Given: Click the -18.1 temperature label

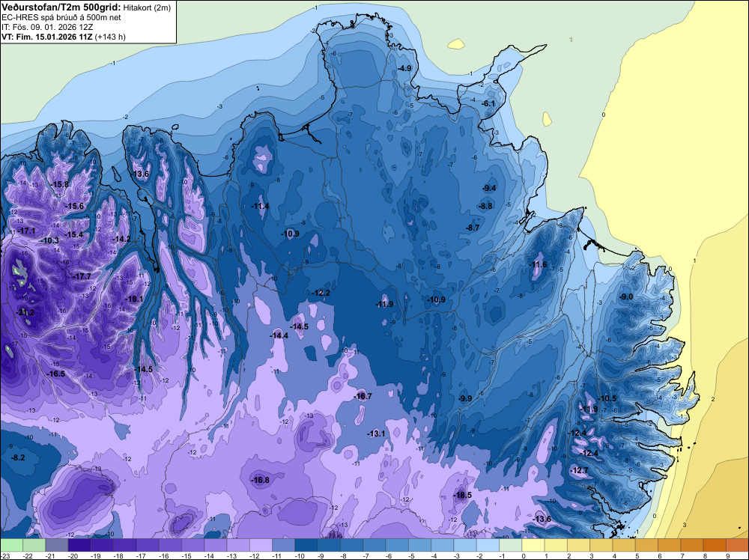Looking at the screenshot, I should pyautogui.click(x=134, y=299).
